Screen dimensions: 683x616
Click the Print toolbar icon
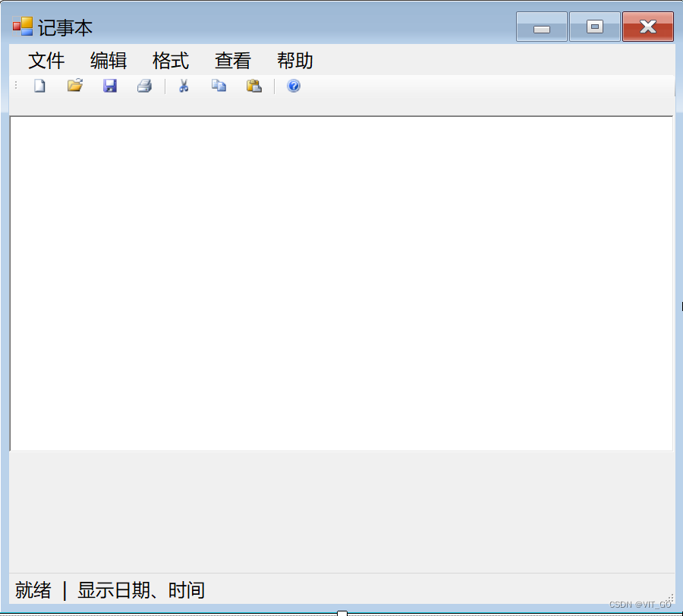[x=145, y=86]
